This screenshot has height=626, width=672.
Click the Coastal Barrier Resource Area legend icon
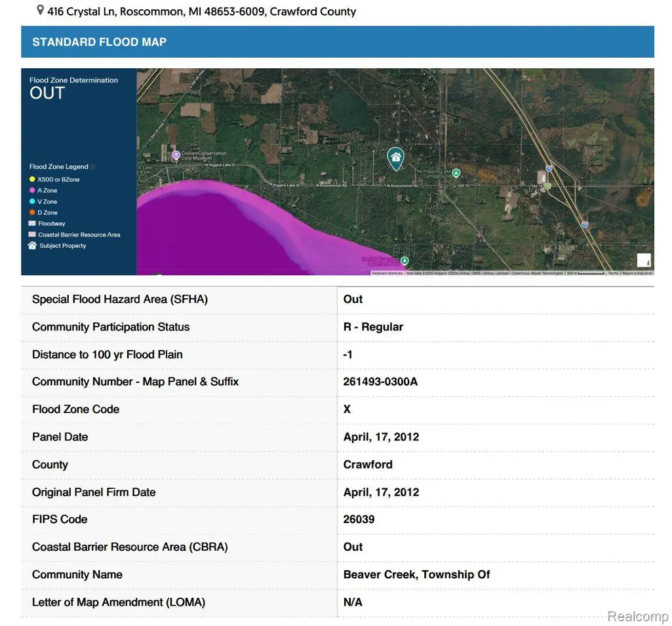31,235
